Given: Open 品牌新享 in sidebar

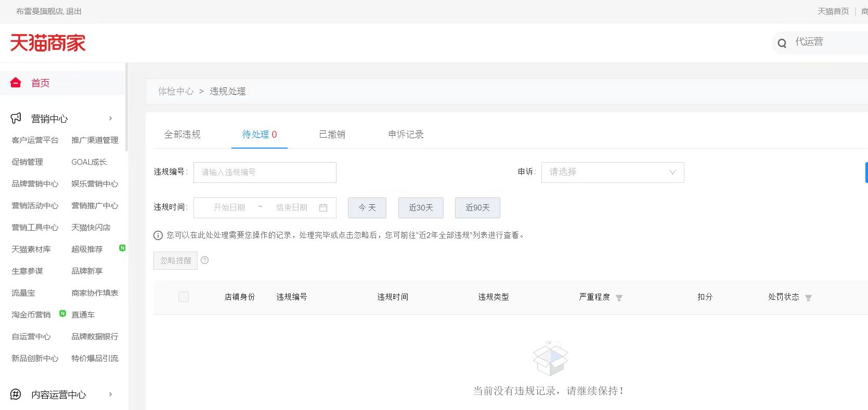Looking at the screenshot, I should pyautogui.click(x=87, y=271).
